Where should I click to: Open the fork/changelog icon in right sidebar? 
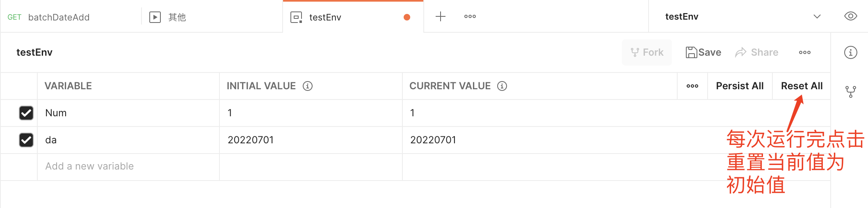point(851,92)
